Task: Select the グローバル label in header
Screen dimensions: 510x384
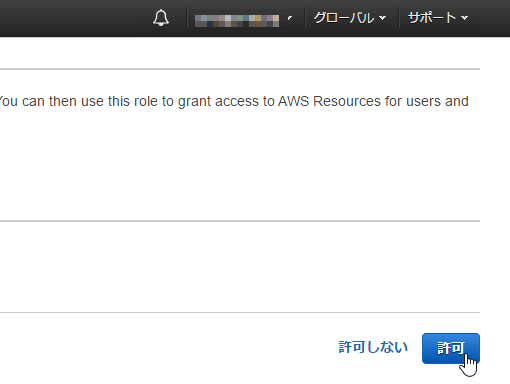Action: 344,18
